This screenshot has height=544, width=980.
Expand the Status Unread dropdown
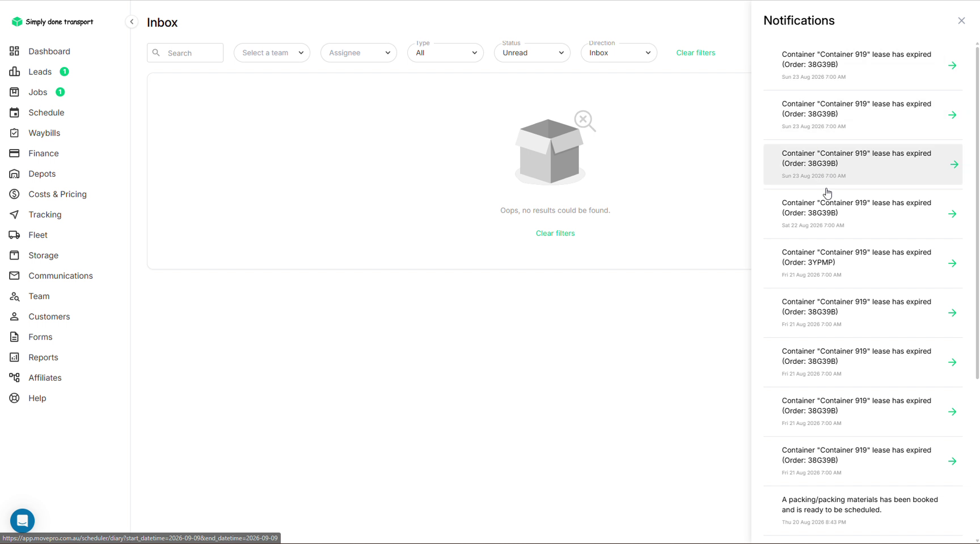532,53
